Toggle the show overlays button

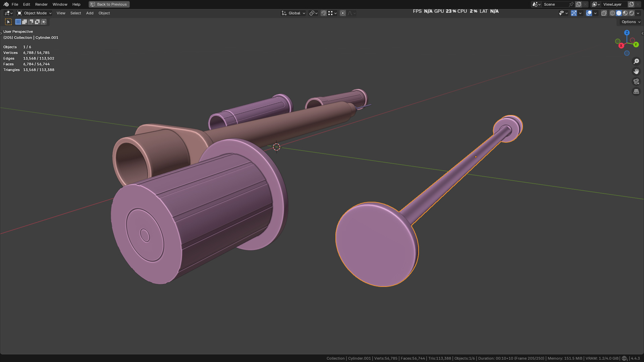tap(589, 13)
